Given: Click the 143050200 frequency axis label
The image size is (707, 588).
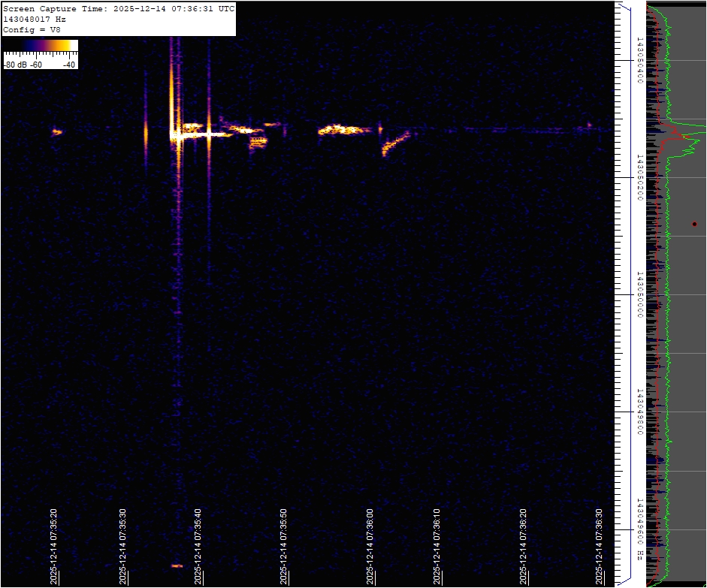Looking at the screenshot, I should (x=639, y=178).
